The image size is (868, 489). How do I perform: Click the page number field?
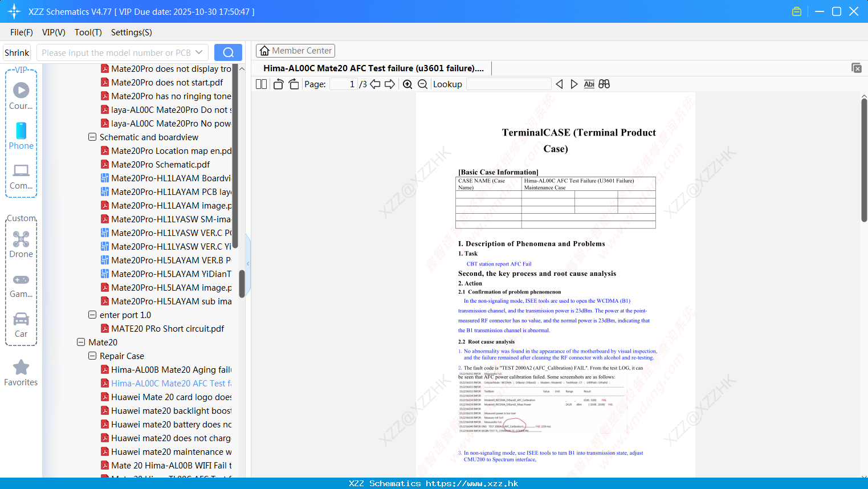point(343,84)
